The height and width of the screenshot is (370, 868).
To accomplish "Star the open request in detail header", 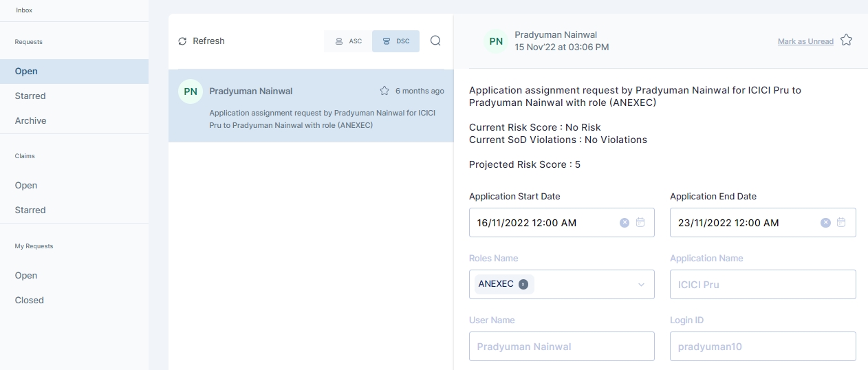I will [x=846, y=41].
